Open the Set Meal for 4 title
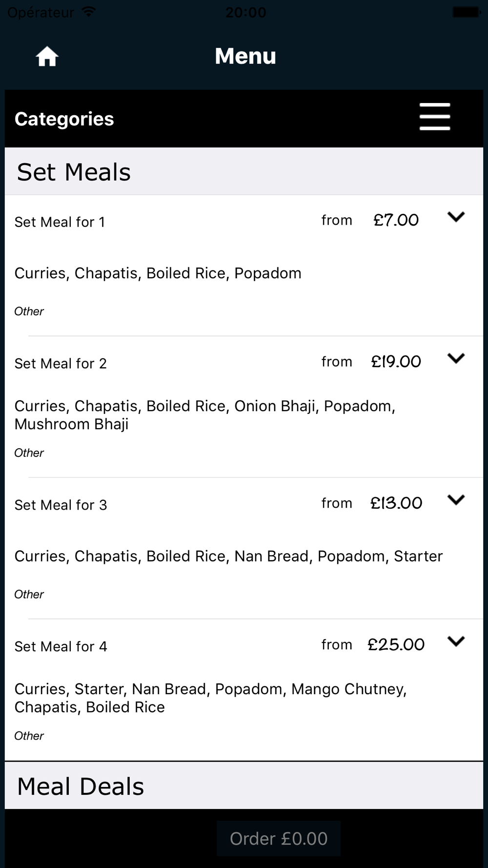Viewport: 488px width, 868px height. [x=61, y=647]
